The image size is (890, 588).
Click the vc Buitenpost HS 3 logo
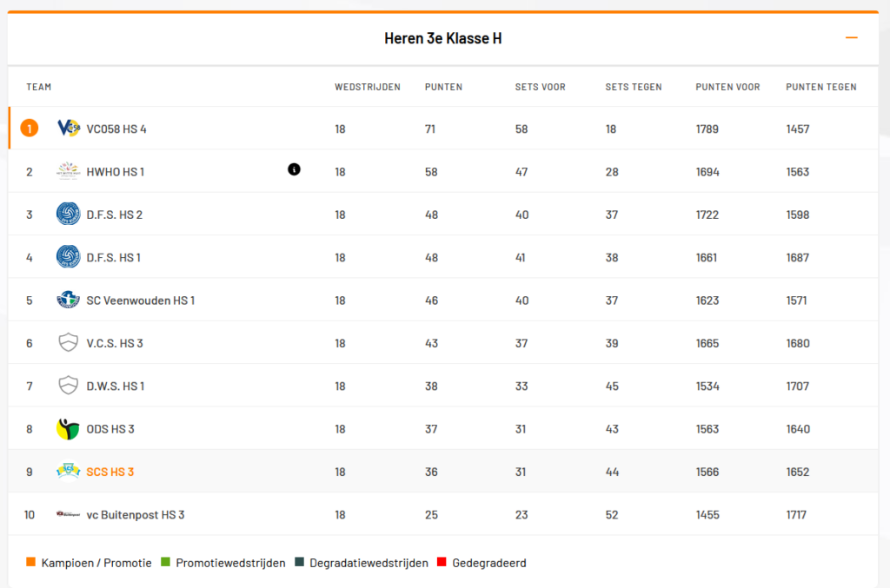[68, 514]
